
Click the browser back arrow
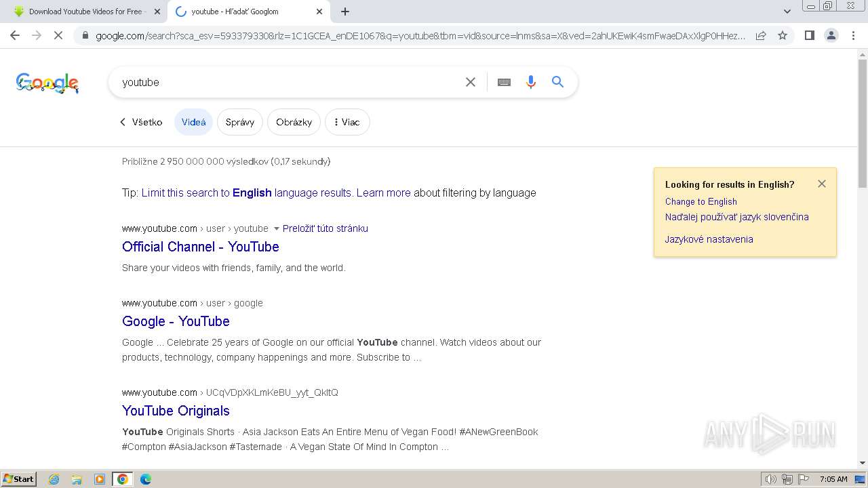[15, 35]
